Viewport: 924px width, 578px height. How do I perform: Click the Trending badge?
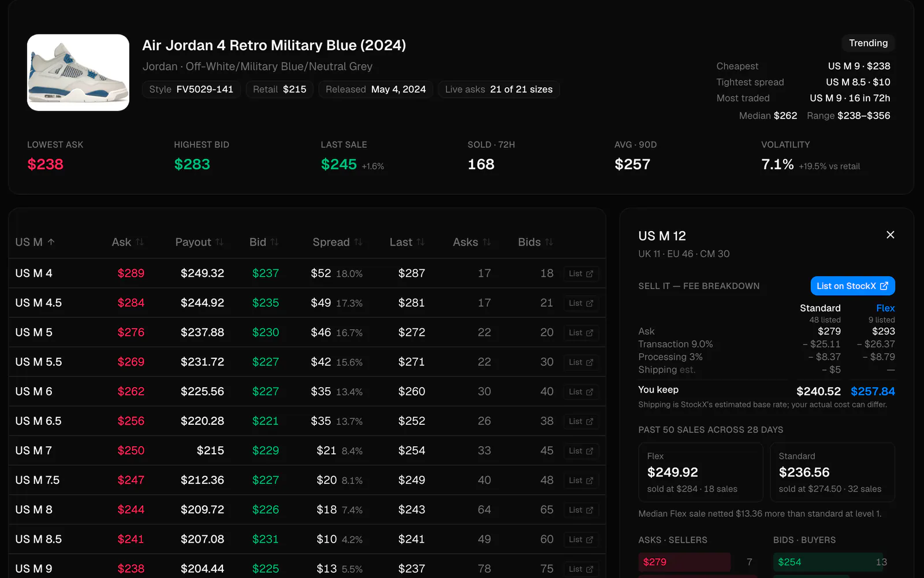point(868,43)
